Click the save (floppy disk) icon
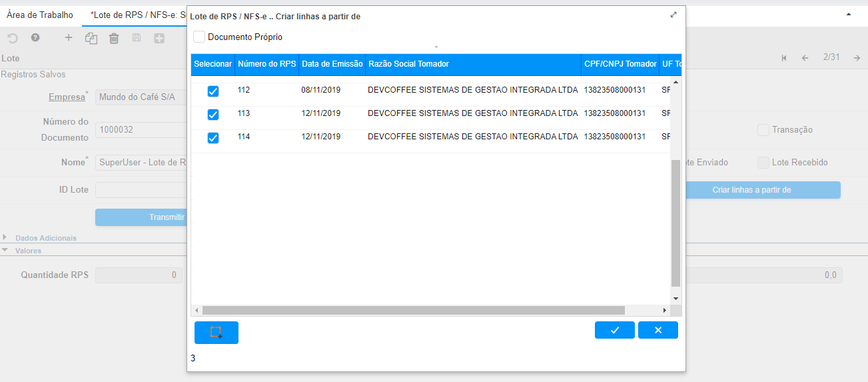Screen dimensions: 868x382 pos(137,39)
